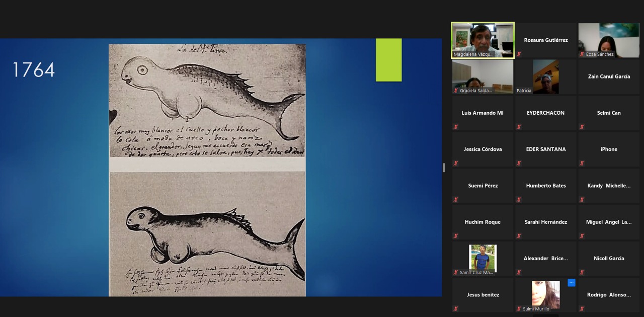Click the green rectangle on the shared slide
644x317 pixels.
(x=388, y=60)
